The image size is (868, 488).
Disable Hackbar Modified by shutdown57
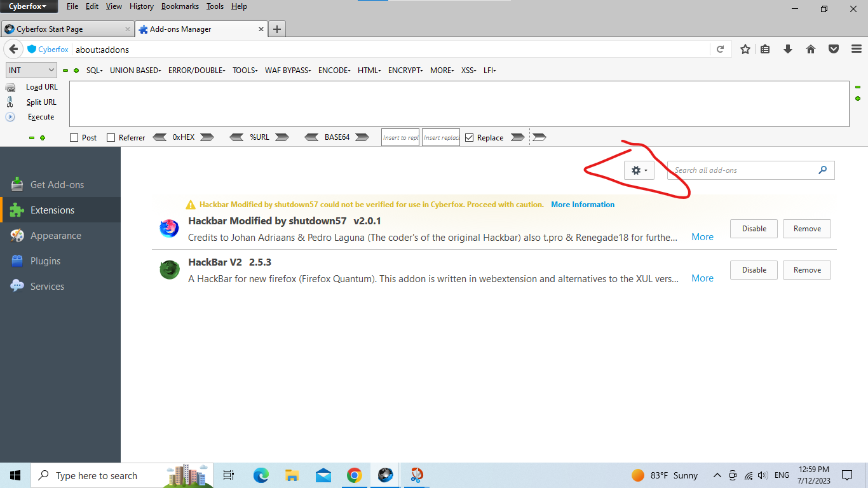tap(754, 228)
